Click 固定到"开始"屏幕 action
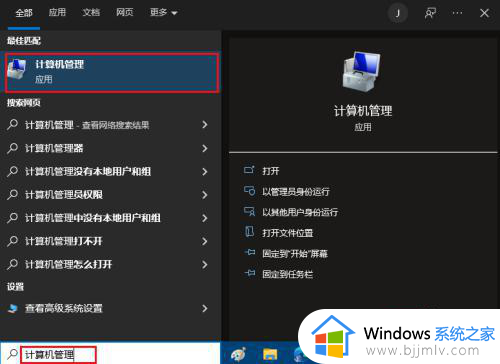The height and width of the screenshot is (364, 500). click(295, 254)
